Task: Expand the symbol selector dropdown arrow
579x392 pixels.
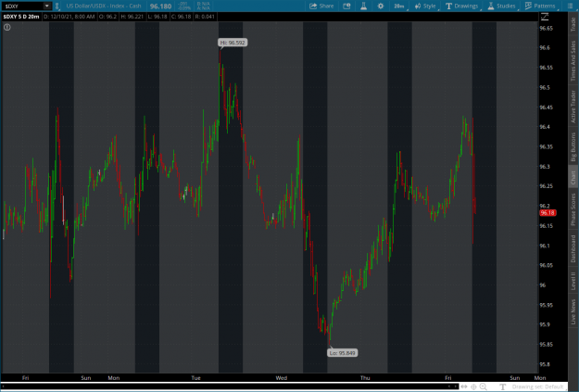Action: 47,6
